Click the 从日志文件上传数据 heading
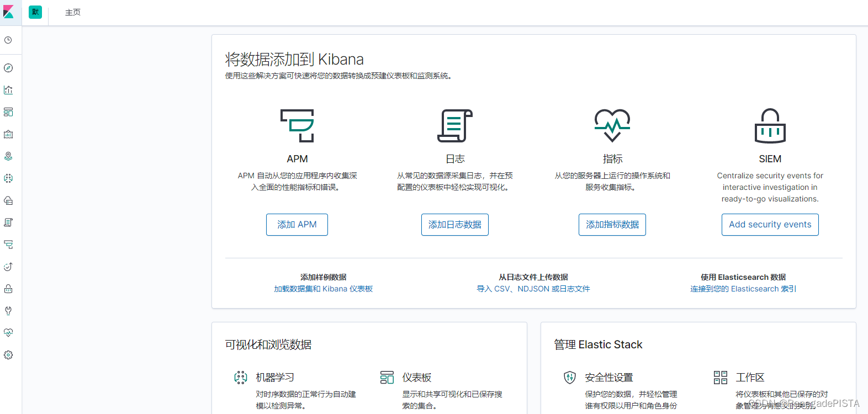Image resolution: width=868 pixels, height=414 pixels. pyautogui.click(x=533, y=277)
